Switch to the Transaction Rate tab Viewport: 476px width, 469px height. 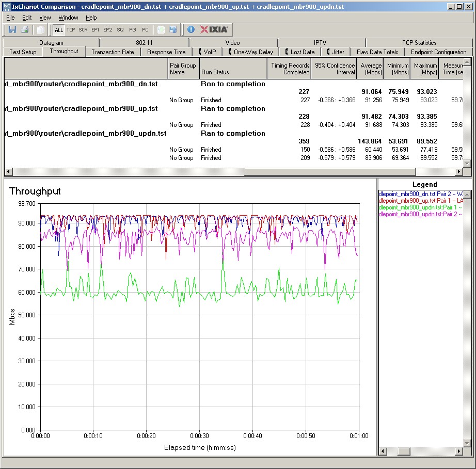pos(113,52)
